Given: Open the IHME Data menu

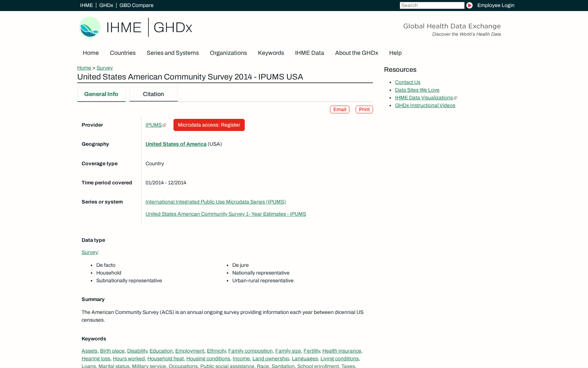Looking at the screenshot, I should [x=309, y=53].
